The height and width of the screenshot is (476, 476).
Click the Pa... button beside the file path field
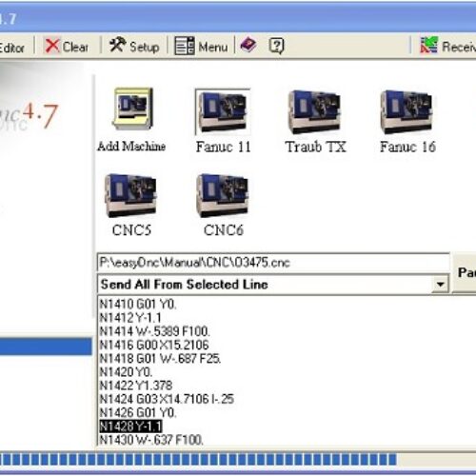coord(464,272)
